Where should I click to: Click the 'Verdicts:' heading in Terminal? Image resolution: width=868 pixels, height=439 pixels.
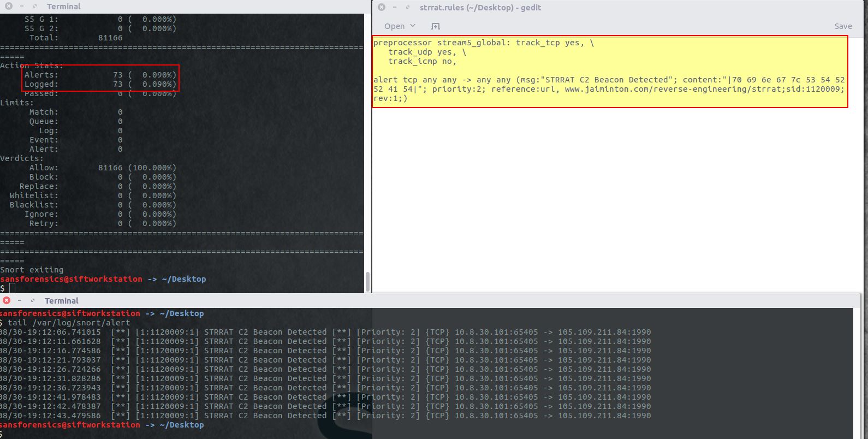(22, 158)
